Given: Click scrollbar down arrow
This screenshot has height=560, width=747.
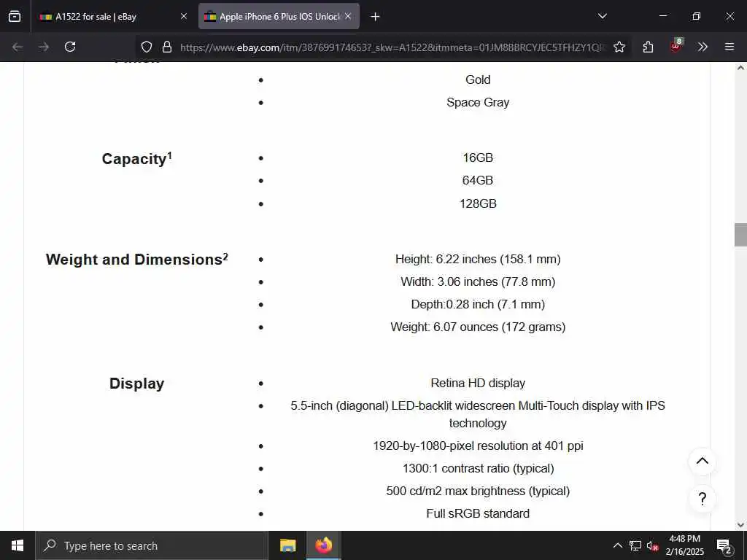Looking at the screenshot, I should (x=740, y=525).
